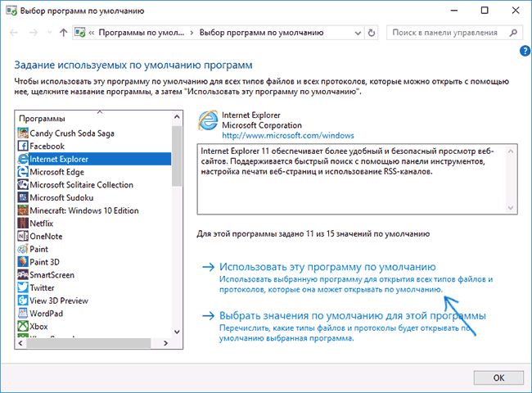Select Netflix text in list
Screen dimensions: 532x393
pos(42,224)
